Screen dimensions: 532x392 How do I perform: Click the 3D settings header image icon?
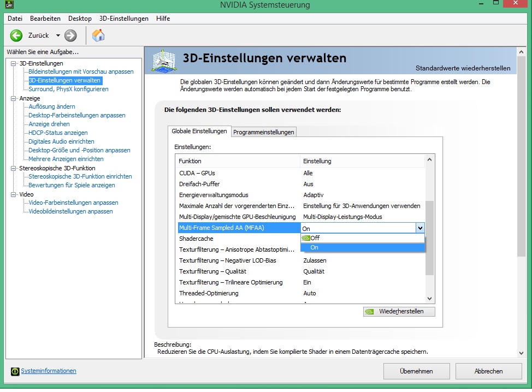click(164, 61)
